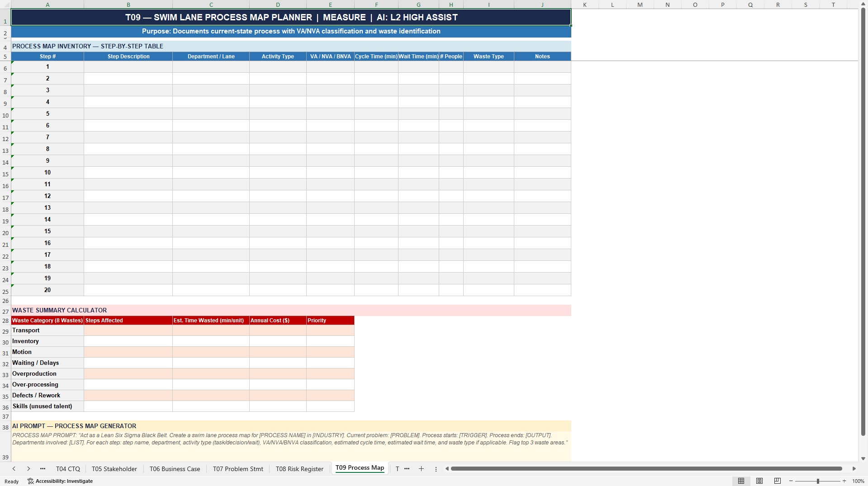Show hidden sheets left of T04 CTQ
868x486 pixels.
coord(43,469)
